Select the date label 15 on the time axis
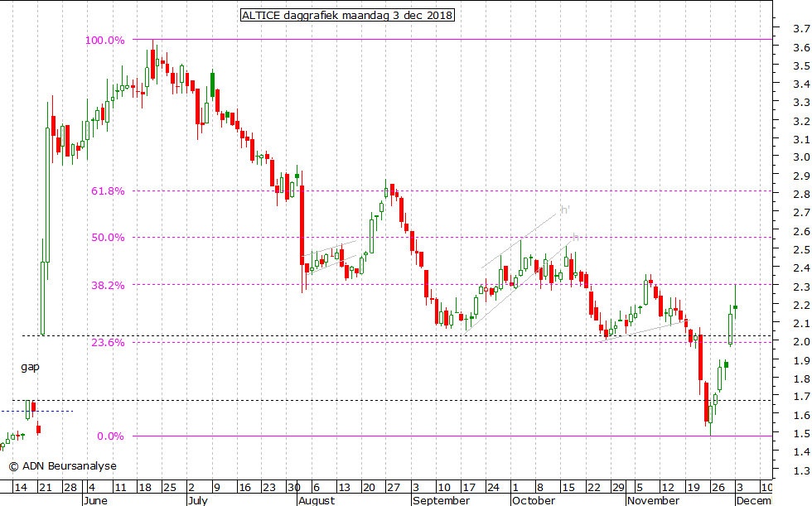This screenshot has width=812, height=506. [568, 488]
